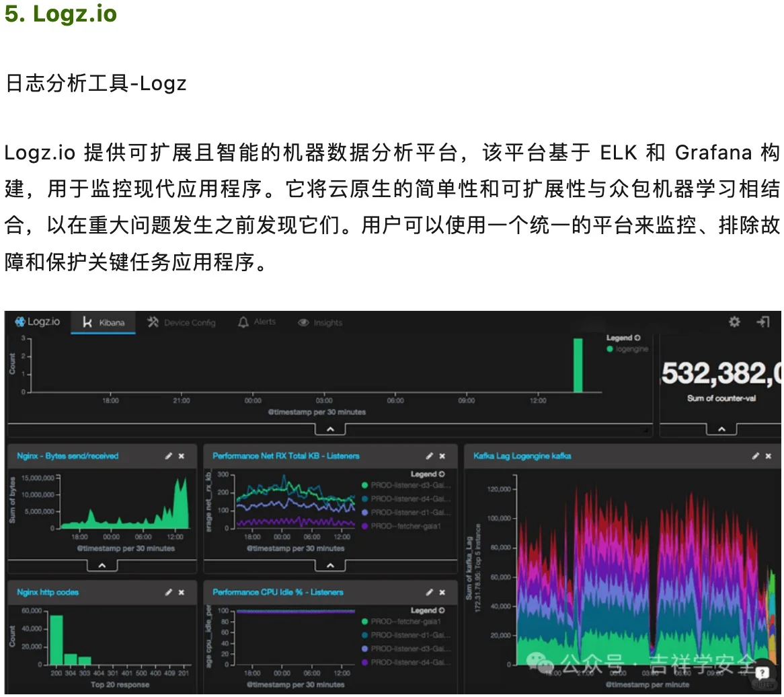
Task: Click the Insights eye icon
Action: [x=303, y=323]
